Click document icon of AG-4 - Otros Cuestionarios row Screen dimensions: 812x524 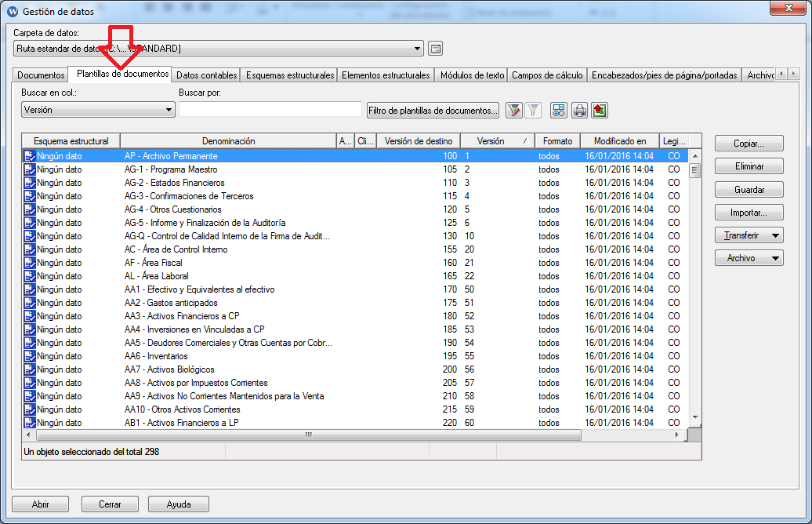point(30,209)
